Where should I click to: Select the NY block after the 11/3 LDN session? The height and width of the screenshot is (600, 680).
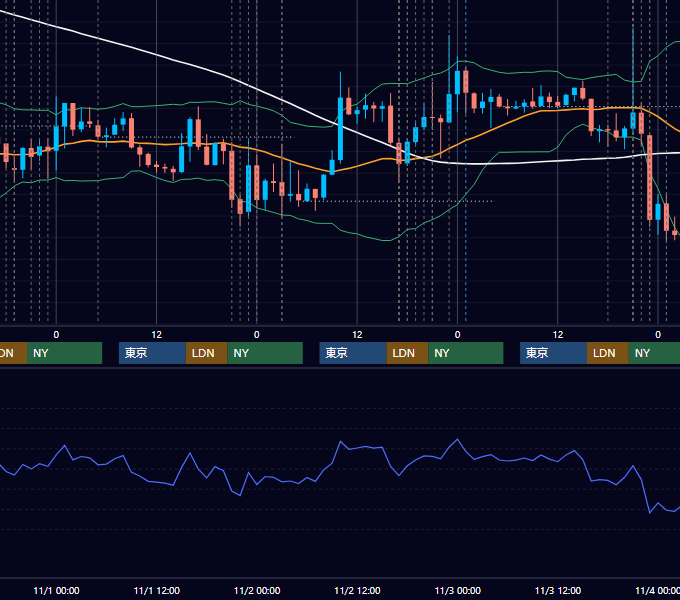[654, 353]
